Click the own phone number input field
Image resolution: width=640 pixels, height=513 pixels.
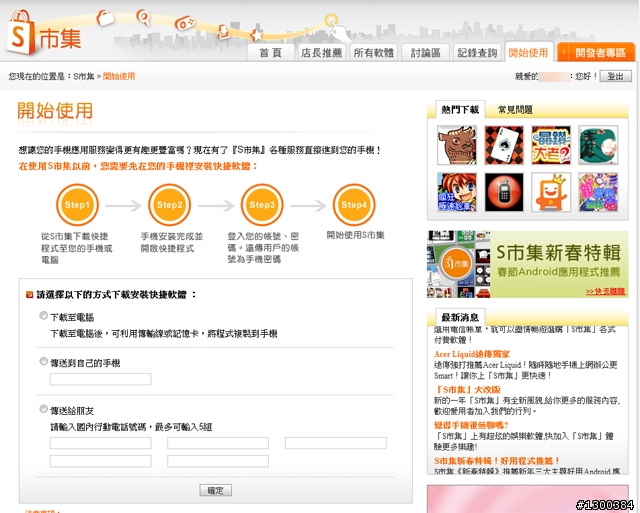coord(100,379)
